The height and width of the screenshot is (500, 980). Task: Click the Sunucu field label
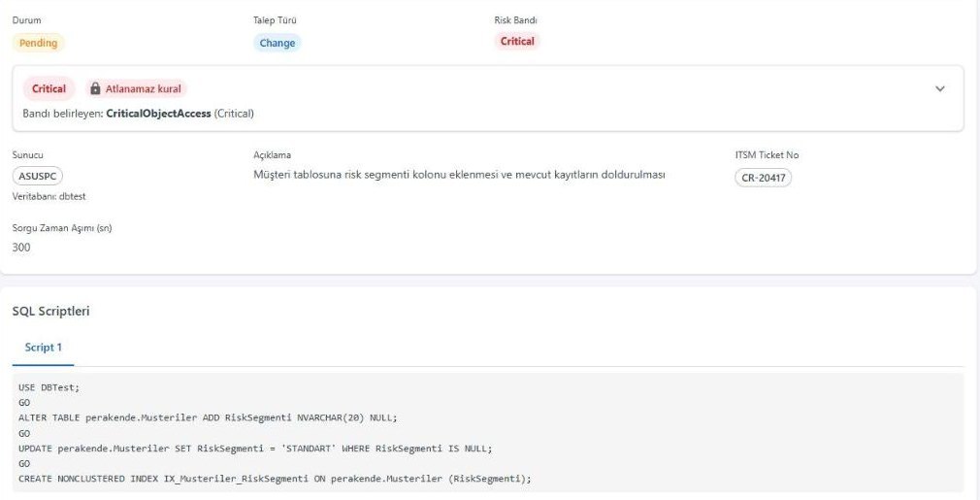[28, 155]
